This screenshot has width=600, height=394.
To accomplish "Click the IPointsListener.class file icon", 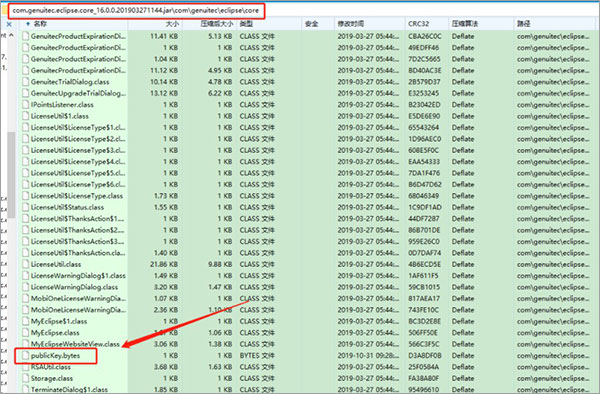I will point(26,105).
